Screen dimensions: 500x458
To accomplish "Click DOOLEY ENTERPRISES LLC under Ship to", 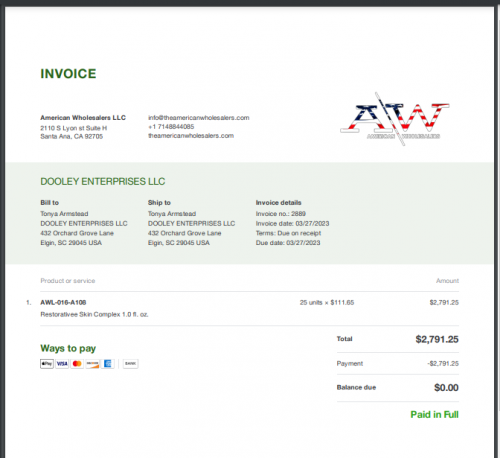I will click(192, 223).
